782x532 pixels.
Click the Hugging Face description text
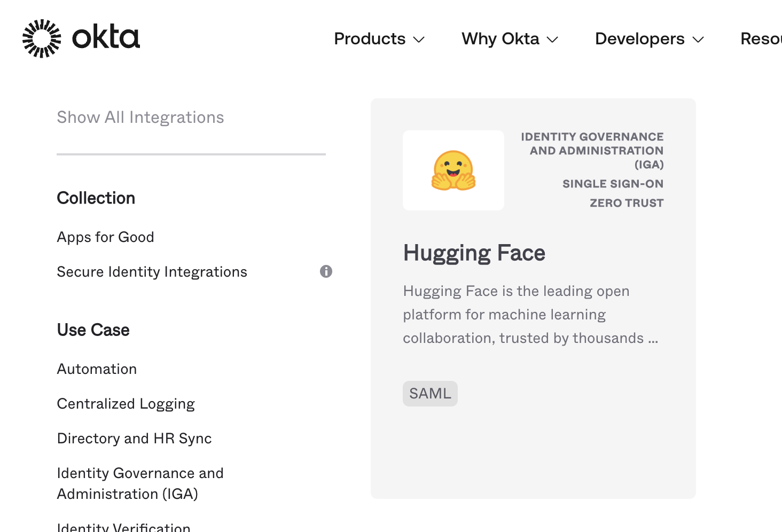530,315
